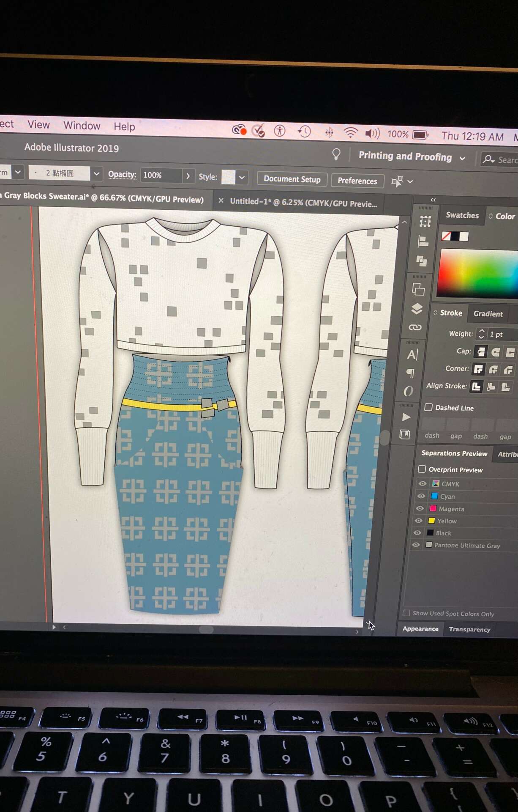518x812 pixels.
Task: Enable the Dashed Line checkbox
Action: tap(428, 407)
